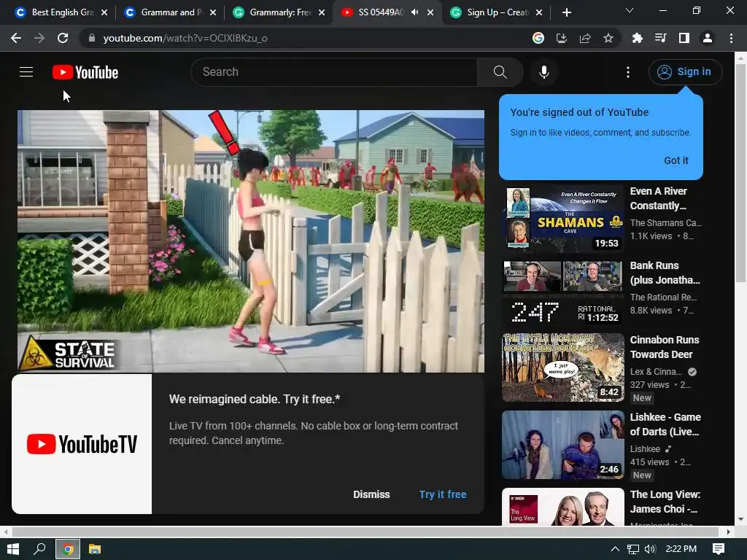Switch to Best English Gra tab
747x560 pixels.
click(x=60, y=12)
